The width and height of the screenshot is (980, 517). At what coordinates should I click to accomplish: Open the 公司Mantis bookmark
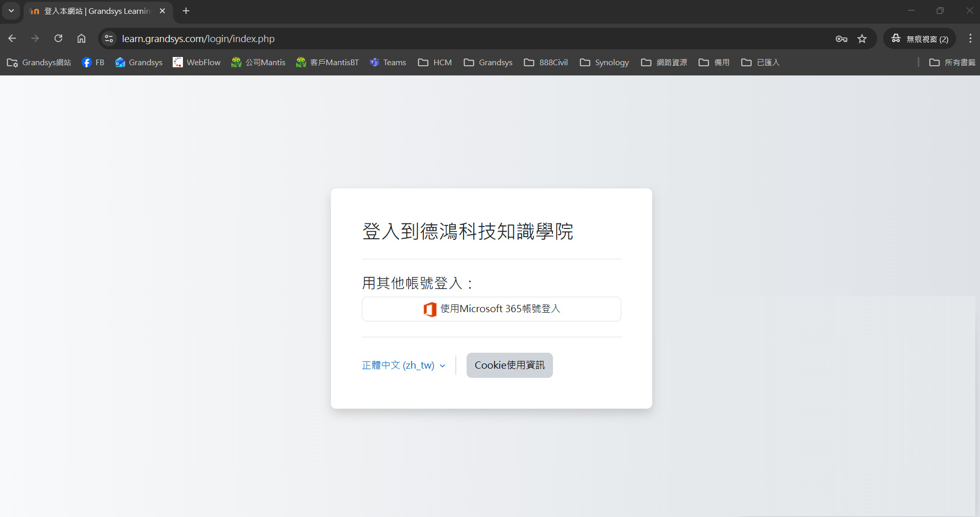258,62
